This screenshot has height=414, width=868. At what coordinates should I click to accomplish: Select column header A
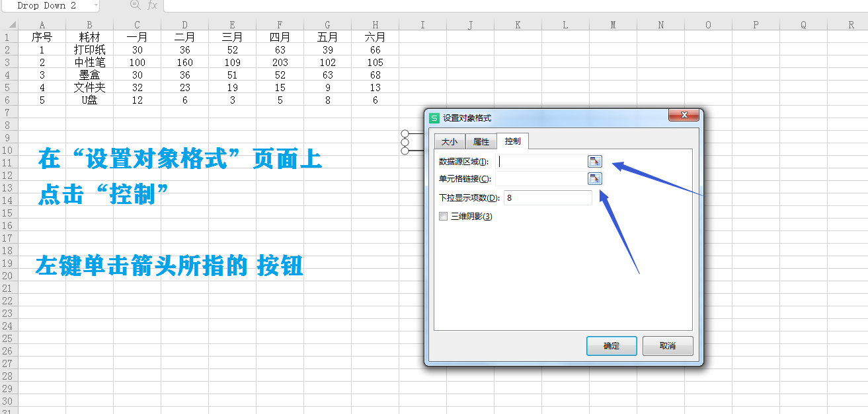click(42, 25)
